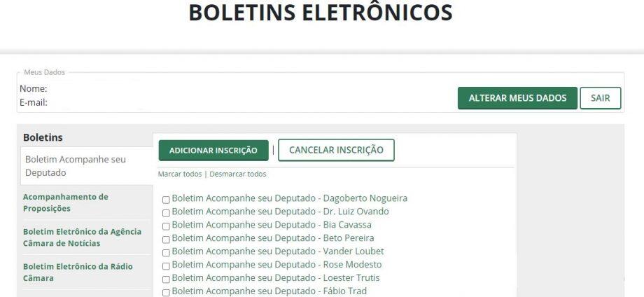This screenshot has width=644, height=297.
Task: Check the Fábio Trad bulletin checkbox
Action: coord(166,293)
